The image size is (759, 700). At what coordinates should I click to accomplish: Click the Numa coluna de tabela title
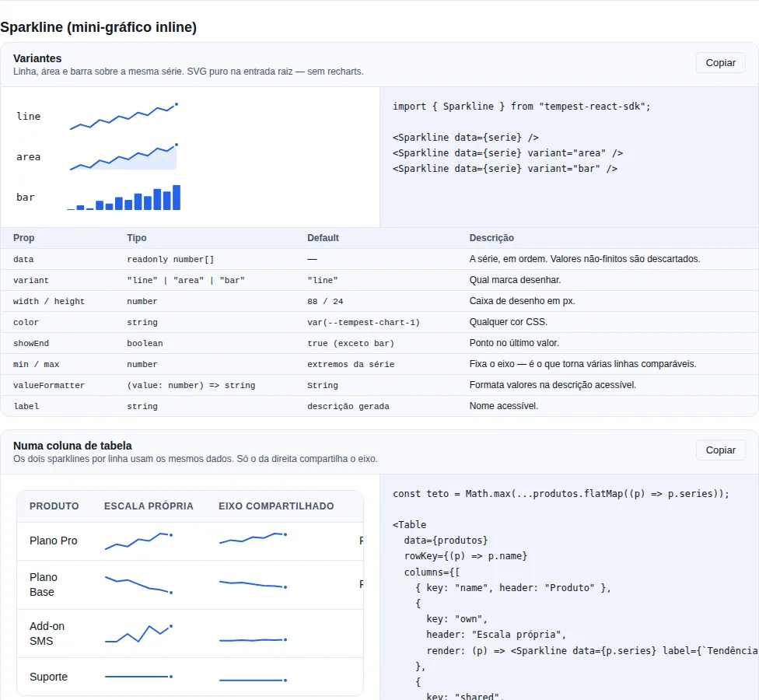click(72, 446)
